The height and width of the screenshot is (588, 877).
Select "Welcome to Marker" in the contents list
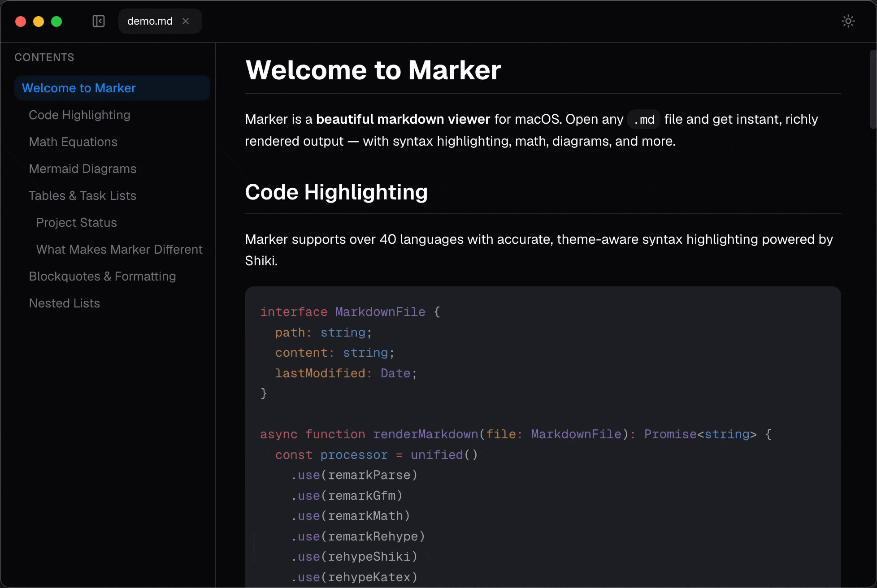pyautogui.click(x=79, y=88)
